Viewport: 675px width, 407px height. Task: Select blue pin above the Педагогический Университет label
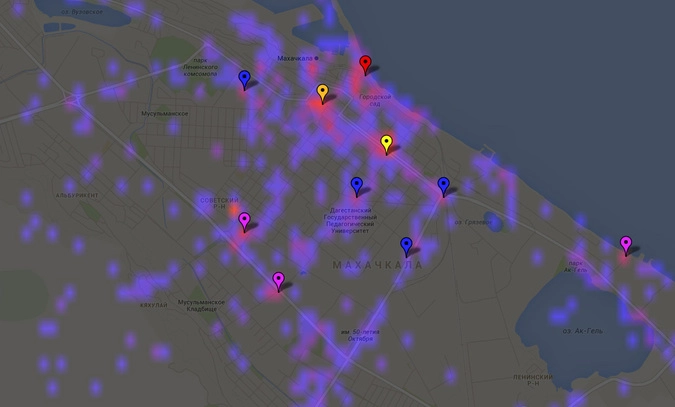coord(356,185)
